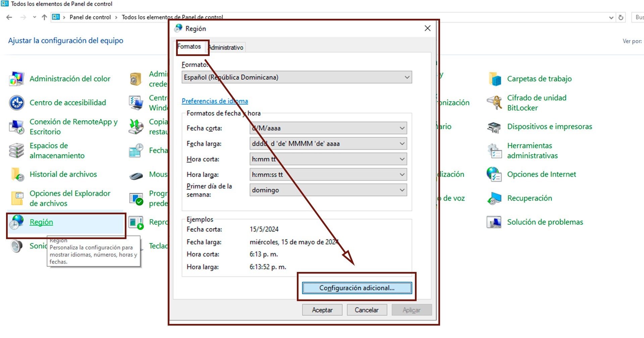Follow the Preferencias de idioma link
The image size is (644, 338).
click(x=215, y=101)
